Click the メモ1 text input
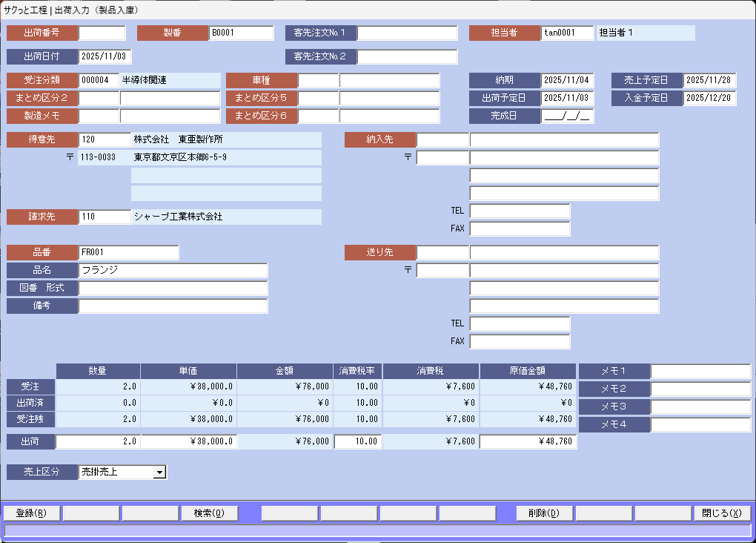 [x=700, y=371]
